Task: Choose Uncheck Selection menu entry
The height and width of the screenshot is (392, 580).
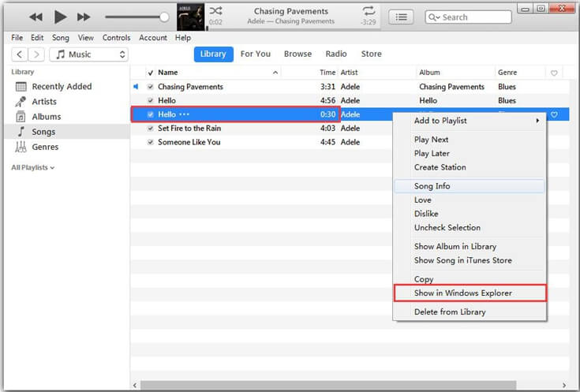Action: (470, 228)
